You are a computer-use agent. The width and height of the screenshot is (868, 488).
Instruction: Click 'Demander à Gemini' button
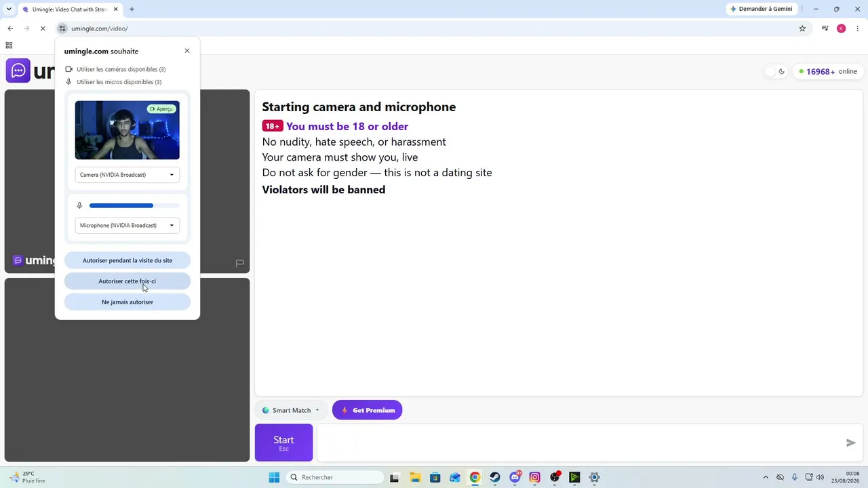click(762, 9)
